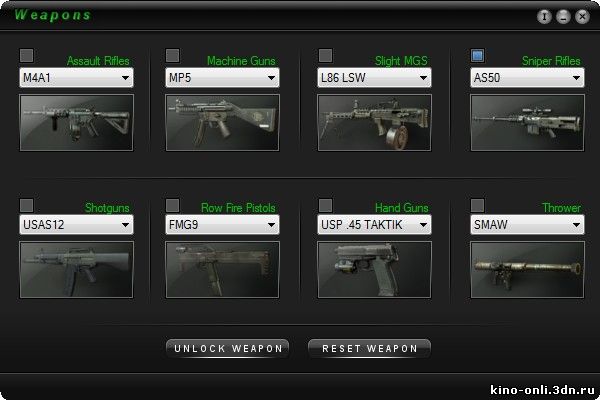The height and width of the screenshot is (400, 600).
Task: Select the L86 LSW weapon picture
Action: [375, 123]
